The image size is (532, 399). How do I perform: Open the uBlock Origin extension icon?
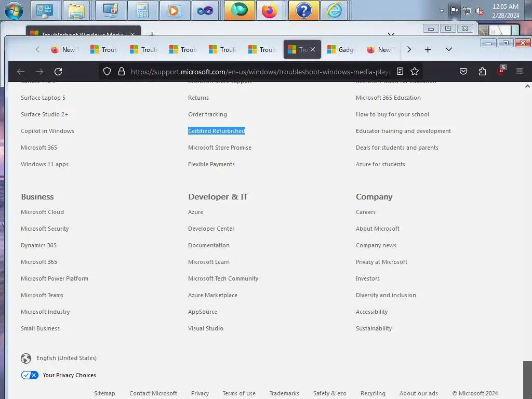pyautogui.click(x=501, y=71)
